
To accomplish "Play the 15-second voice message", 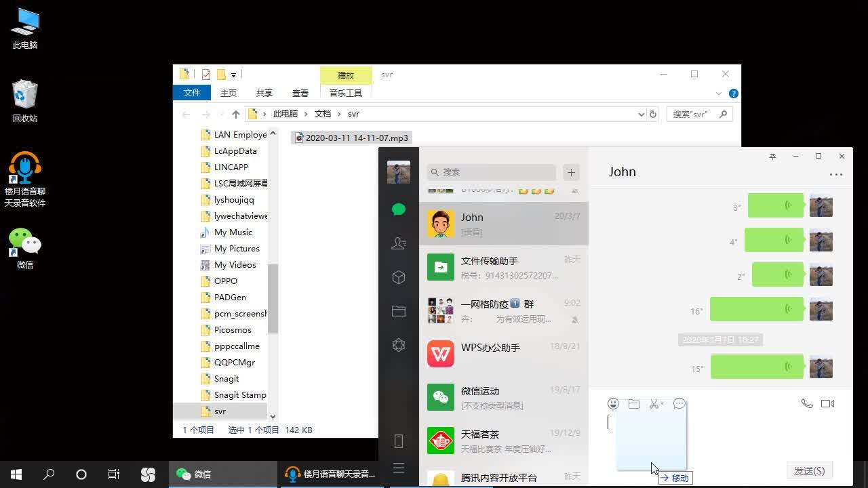I will 756,367.
